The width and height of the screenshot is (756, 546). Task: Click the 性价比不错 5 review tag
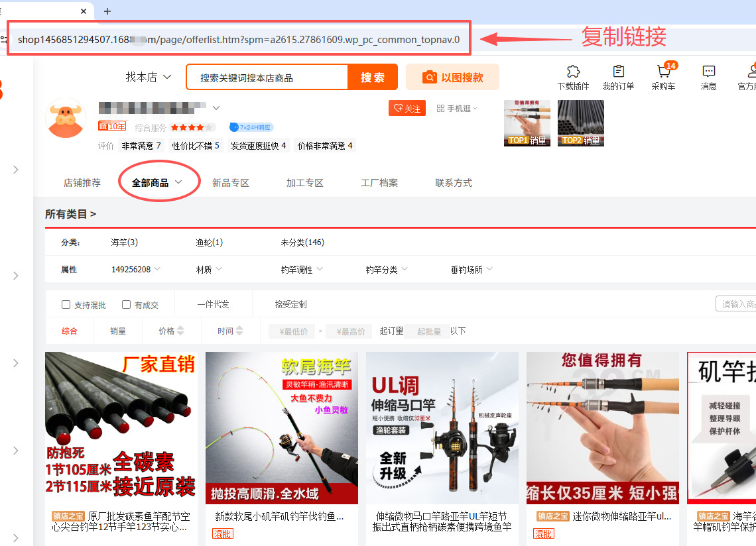click(196, 146)
